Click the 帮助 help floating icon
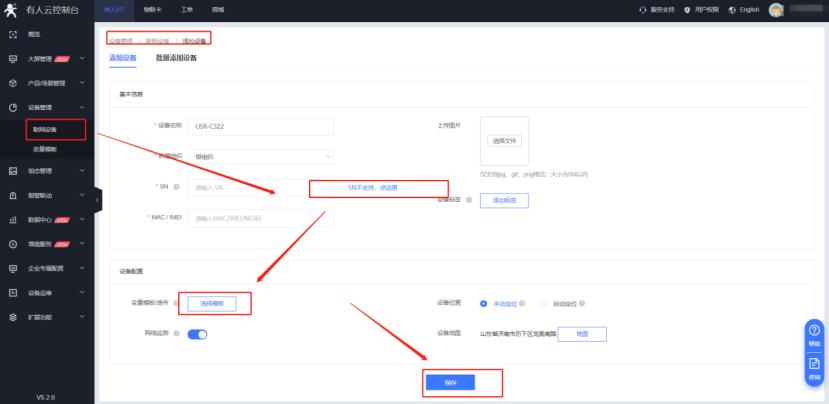Viewport: 829px width, 404px height. pos(814,331)
